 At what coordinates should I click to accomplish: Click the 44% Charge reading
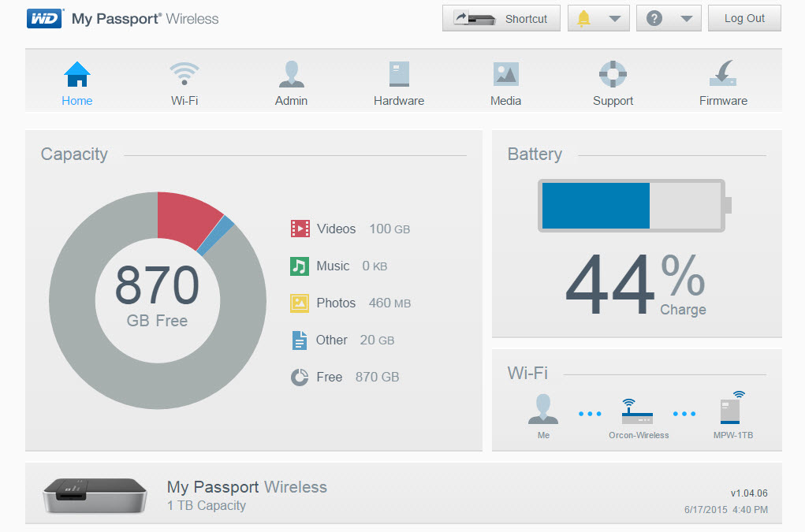point(635,284)
